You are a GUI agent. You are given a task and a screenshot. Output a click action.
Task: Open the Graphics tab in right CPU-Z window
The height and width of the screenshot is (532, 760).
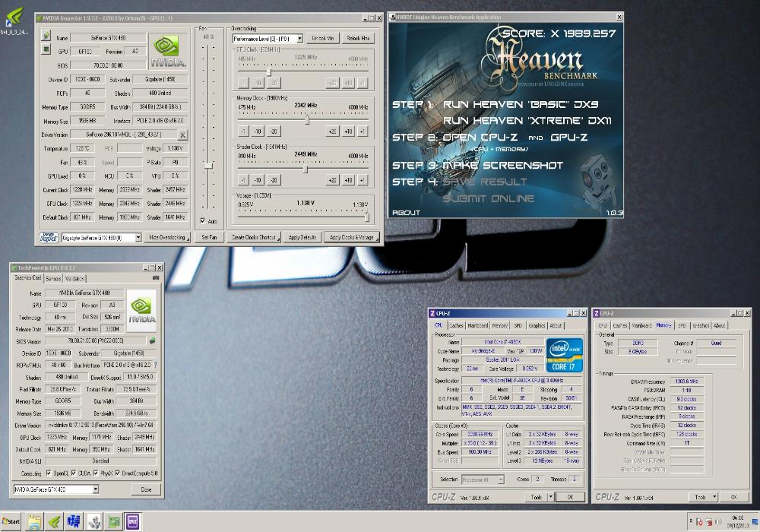tap(701, 325)
